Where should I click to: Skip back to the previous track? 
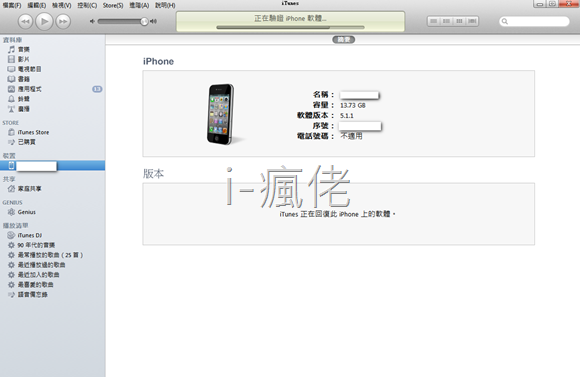click(26, 21)
